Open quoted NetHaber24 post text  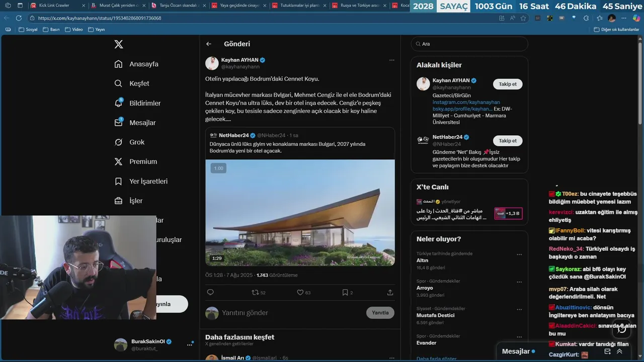287,147
